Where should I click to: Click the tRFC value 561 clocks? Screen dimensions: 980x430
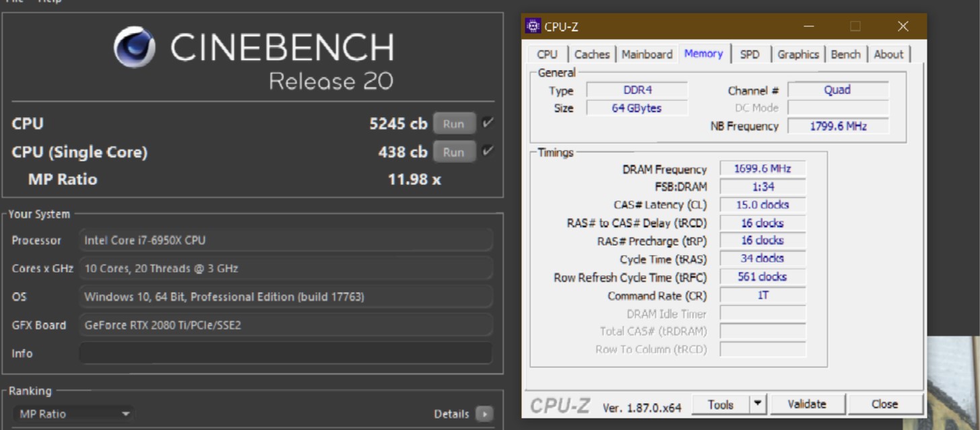click(x=762, y=277)
